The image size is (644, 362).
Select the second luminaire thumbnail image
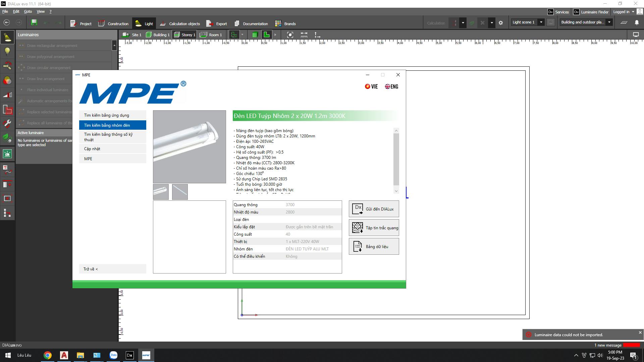pyautogui.click(x=180, y=192)
